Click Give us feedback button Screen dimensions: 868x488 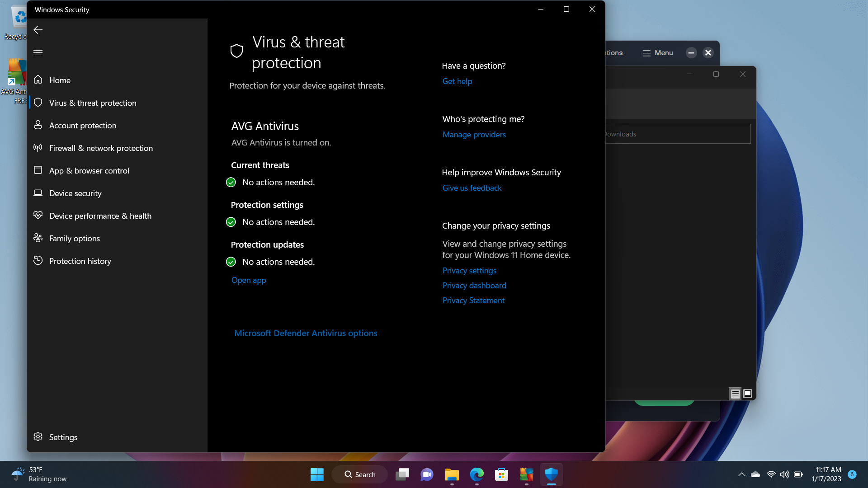[x=471, y=187]
